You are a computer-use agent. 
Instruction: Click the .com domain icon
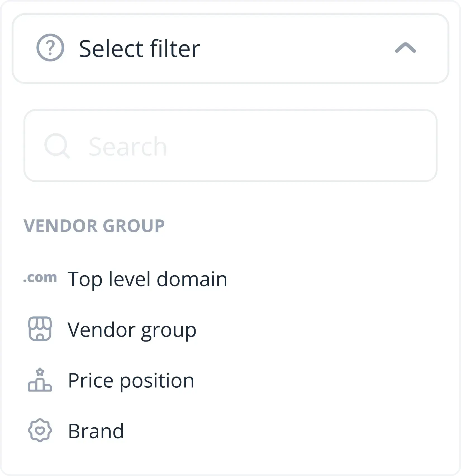click(40, 278)
